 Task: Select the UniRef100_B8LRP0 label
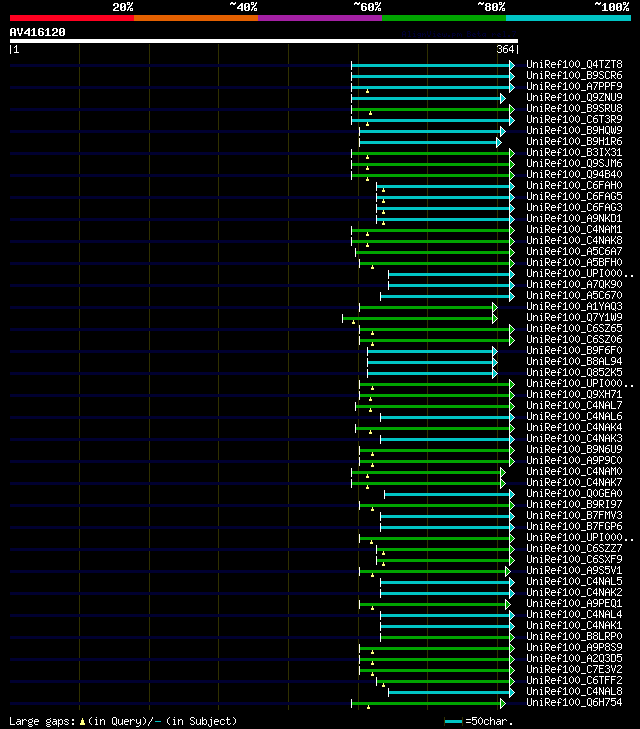coord(574,636)
